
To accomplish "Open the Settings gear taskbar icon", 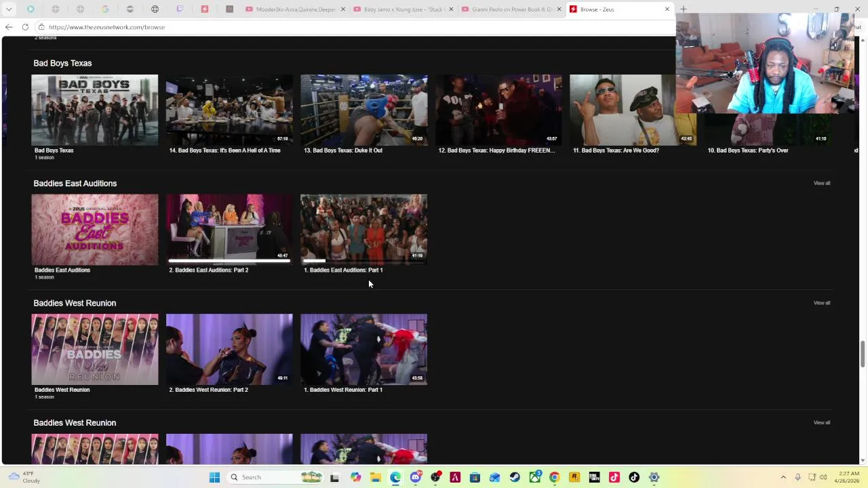I will coord(654,477).
